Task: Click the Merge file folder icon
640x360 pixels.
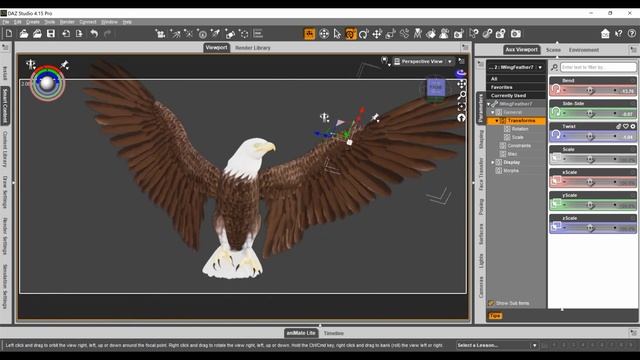Action: pyautogui.click(x=37, y=33)
